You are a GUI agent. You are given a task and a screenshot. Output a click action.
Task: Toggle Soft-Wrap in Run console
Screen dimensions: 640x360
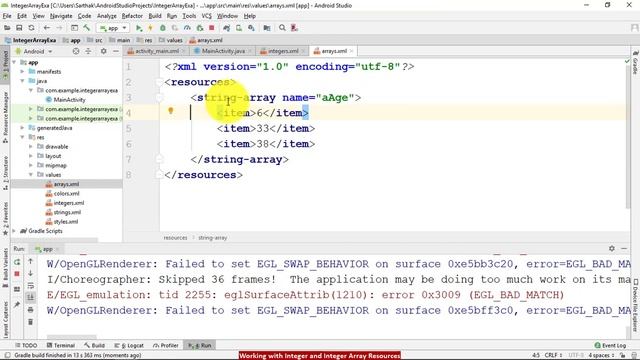pos(31,286)
